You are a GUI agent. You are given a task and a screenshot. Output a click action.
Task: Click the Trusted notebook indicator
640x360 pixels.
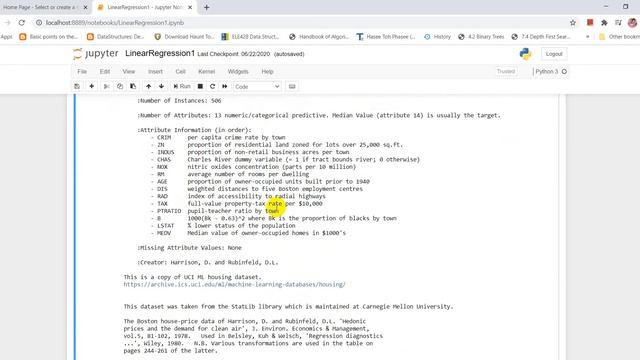(506, 71)
